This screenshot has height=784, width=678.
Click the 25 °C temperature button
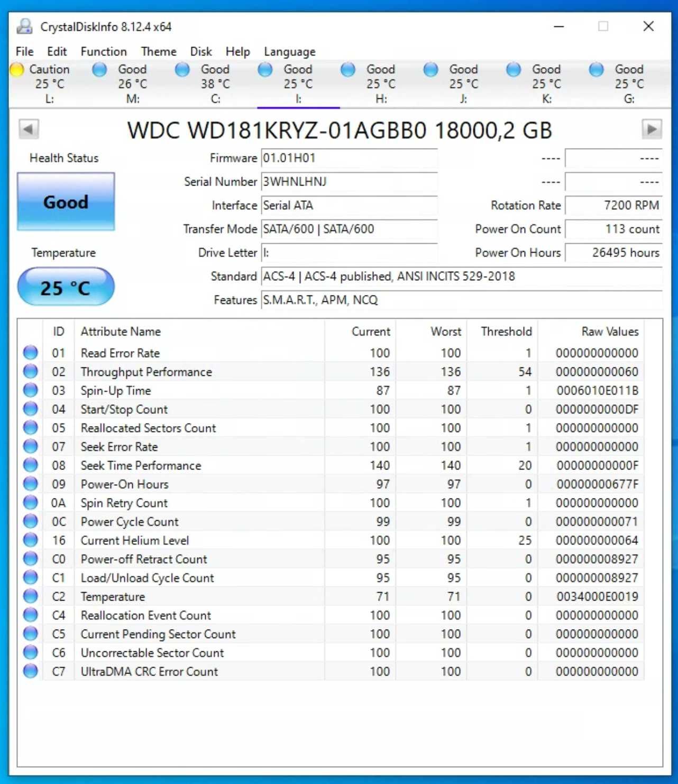66,287
